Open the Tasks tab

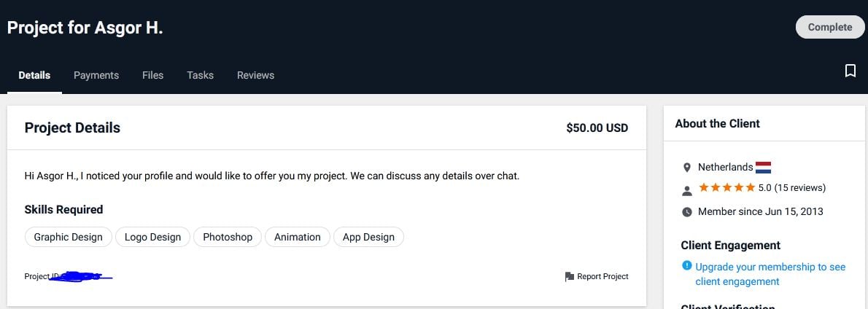[x=201, y=75]
